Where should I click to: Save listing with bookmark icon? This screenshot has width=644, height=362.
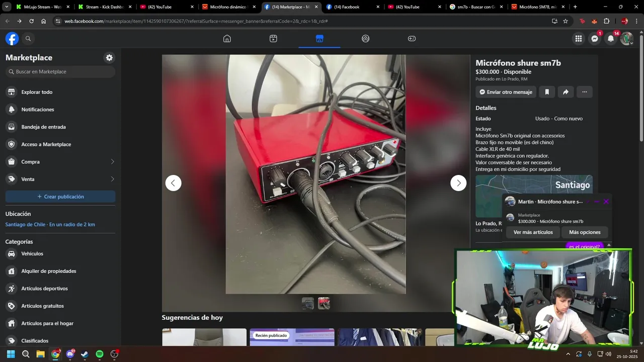(547, 92)
